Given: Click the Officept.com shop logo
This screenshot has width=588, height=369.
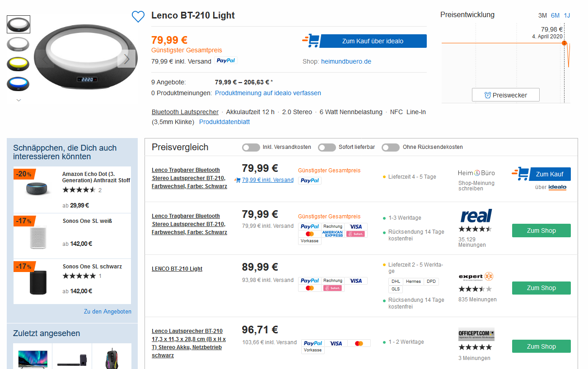Looking at the screenshot, I should pos(476,334).
